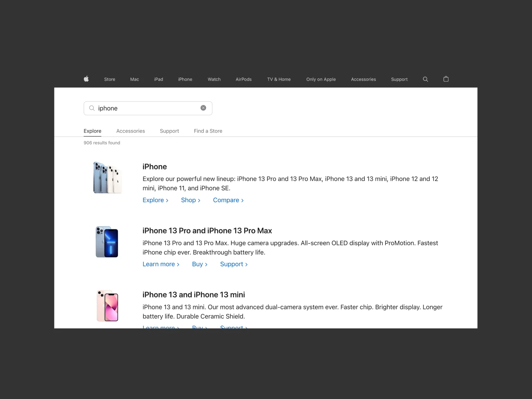Click the magnifier icon inside the search field
This screenshot has width=532, height=399.
pos(92,108)
